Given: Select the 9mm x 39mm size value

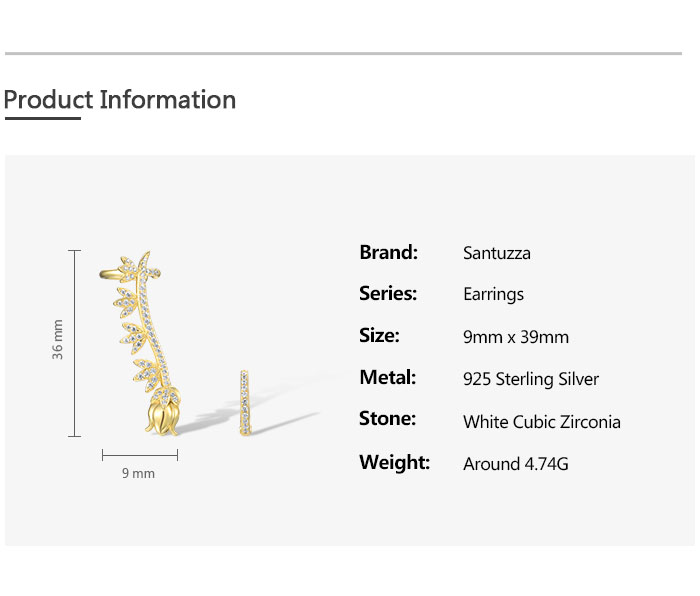Looking at the screenshot, I should pos(516,337).
